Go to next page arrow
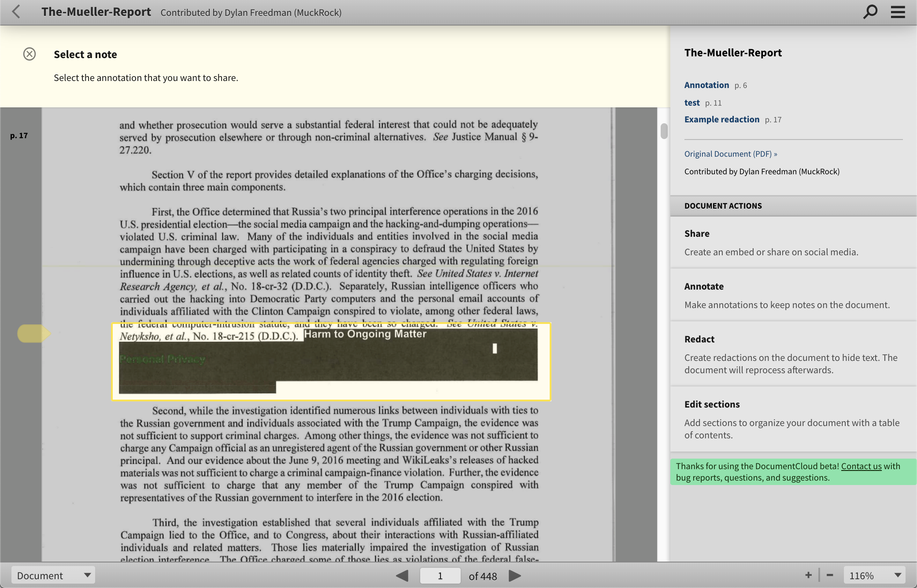 [x=514, y=576]
